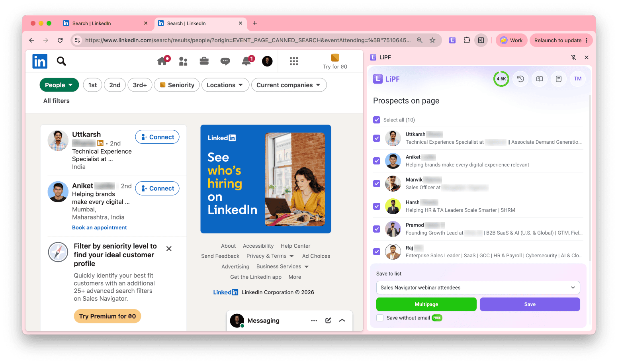Uncheck the Aniket prospect checkbox
618x364 pixels.
tap(377, 161)
